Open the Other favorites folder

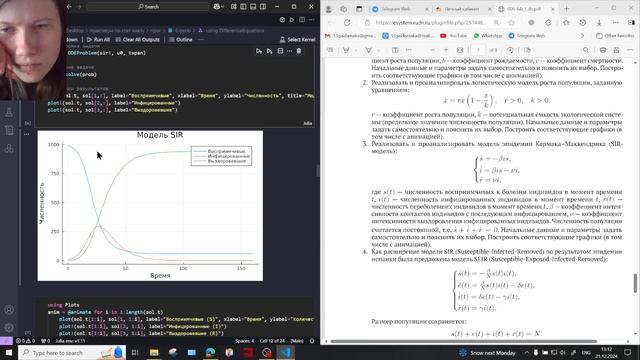tap(616, 36)
